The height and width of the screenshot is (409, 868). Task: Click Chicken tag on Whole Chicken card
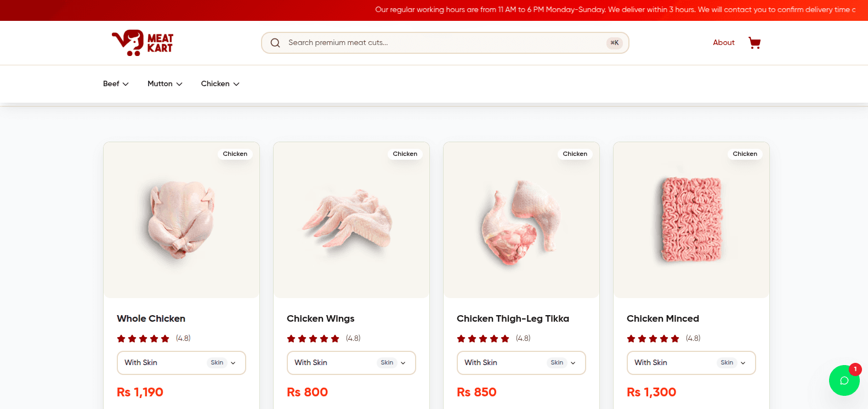[235, 154]
